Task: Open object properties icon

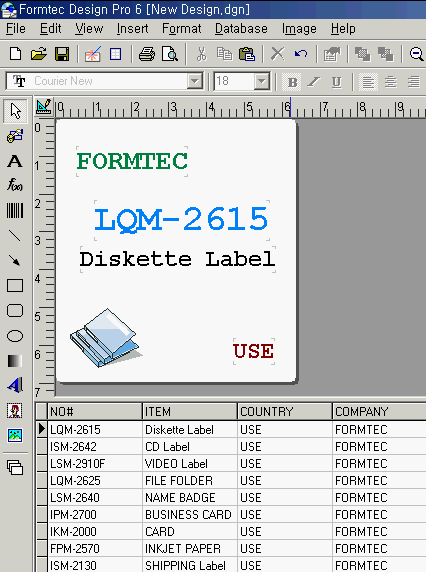Action: (x=332, y=54)
